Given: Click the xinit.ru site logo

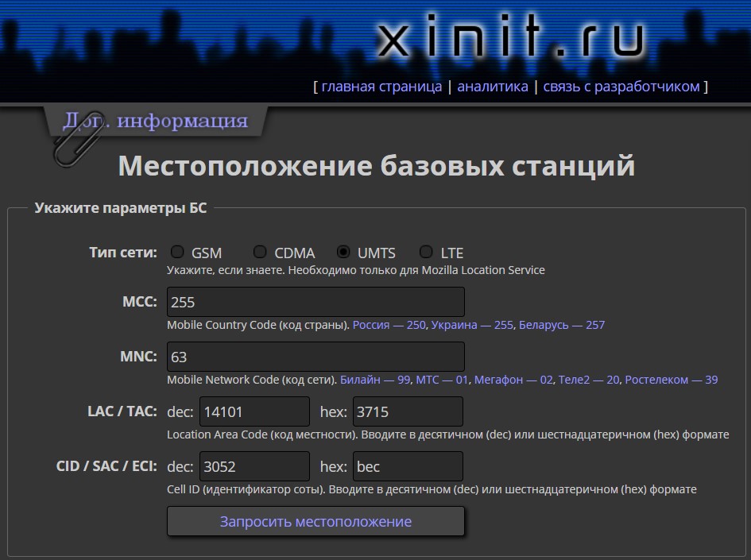Looking at the screenshot, I should 512,37.
